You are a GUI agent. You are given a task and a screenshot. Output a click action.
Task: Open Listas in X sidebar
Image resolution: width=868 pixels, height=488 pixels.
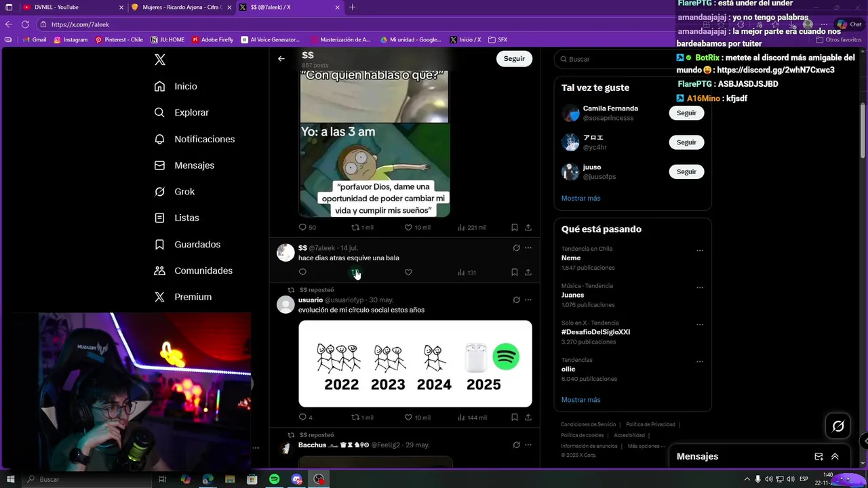click(176, 218)
